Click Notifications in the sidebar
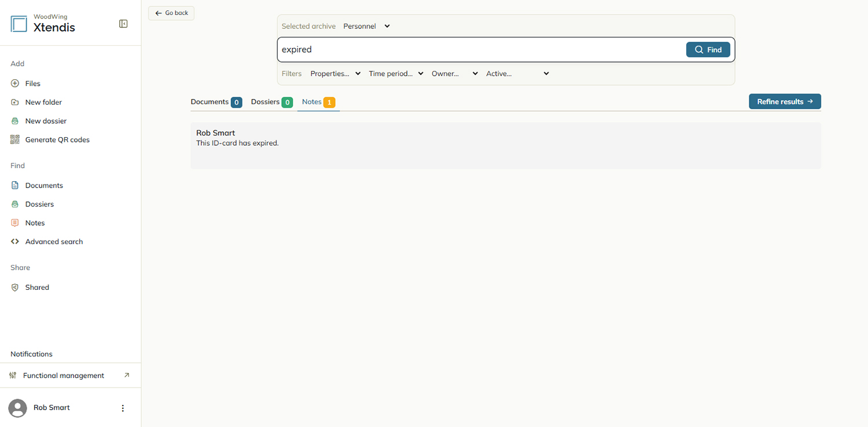 click(x=31, y=354)
